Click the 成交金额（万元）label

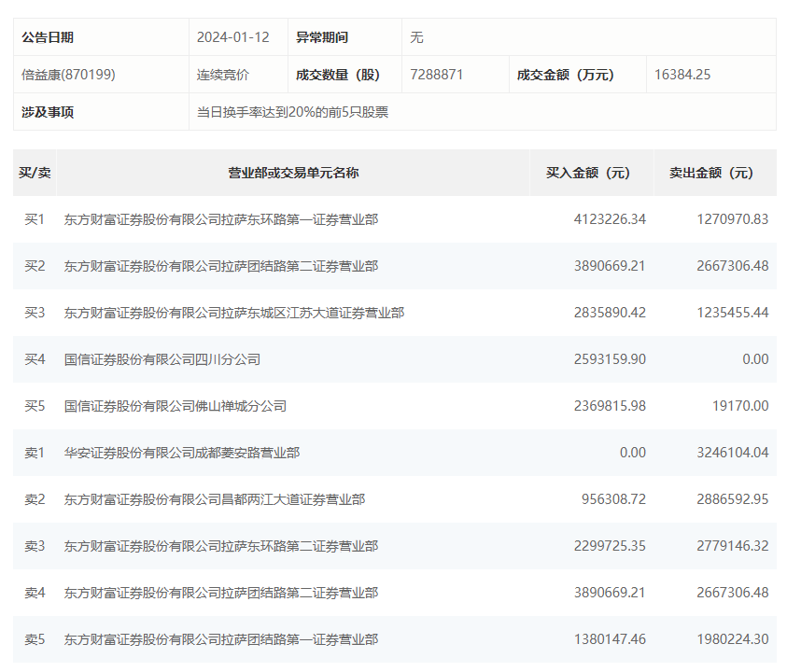[566, 75]
